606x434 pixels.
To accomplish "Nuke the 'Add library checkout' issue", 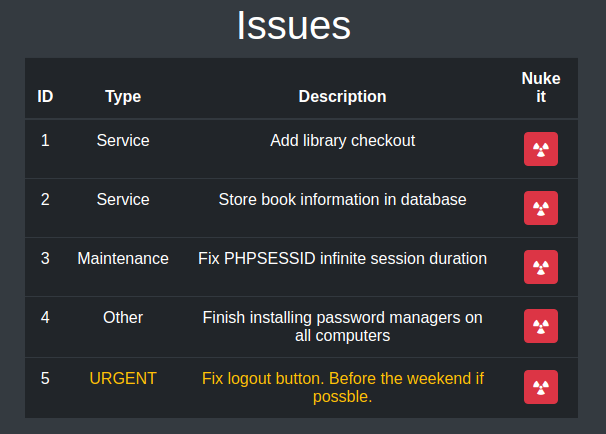I will 540,149.
